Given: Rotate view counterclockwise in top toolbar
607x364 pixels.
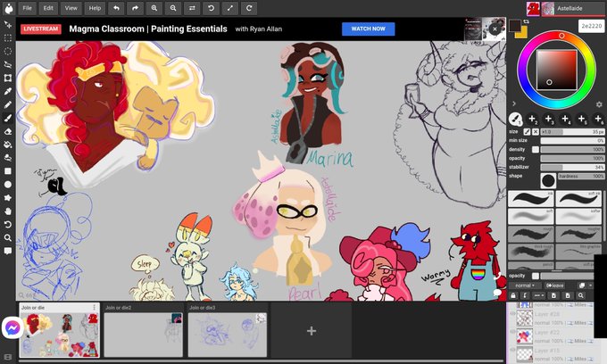Looking at the screenshot, I should pos(211,8).
